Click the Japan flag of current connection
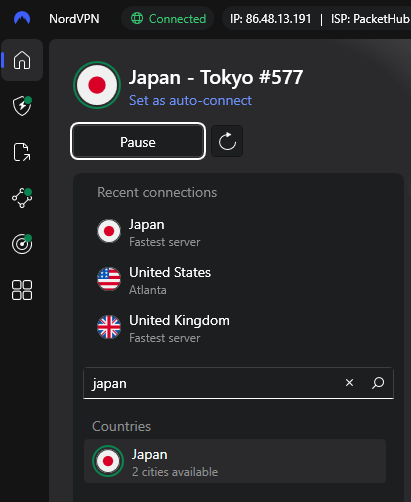411x502 pixels. [x=97, y=85]
